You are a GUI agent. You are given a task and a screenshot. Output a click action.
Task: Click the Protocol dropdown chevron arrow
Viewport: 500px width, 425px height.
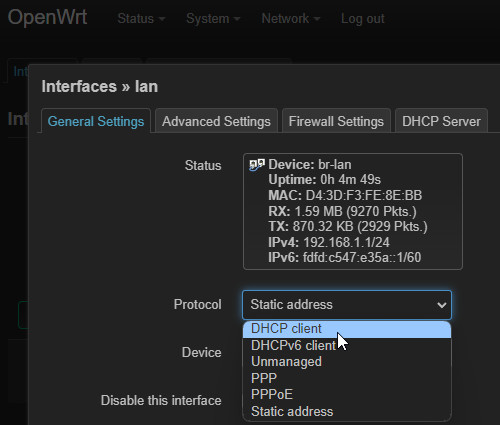click(442, 305)
